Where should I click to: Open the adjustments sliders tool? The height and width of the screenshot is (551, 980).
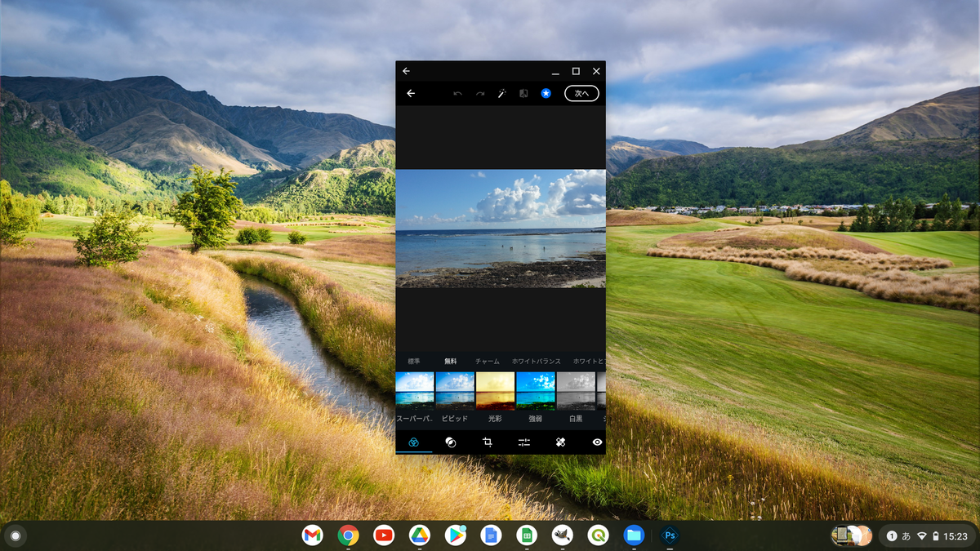523,442
